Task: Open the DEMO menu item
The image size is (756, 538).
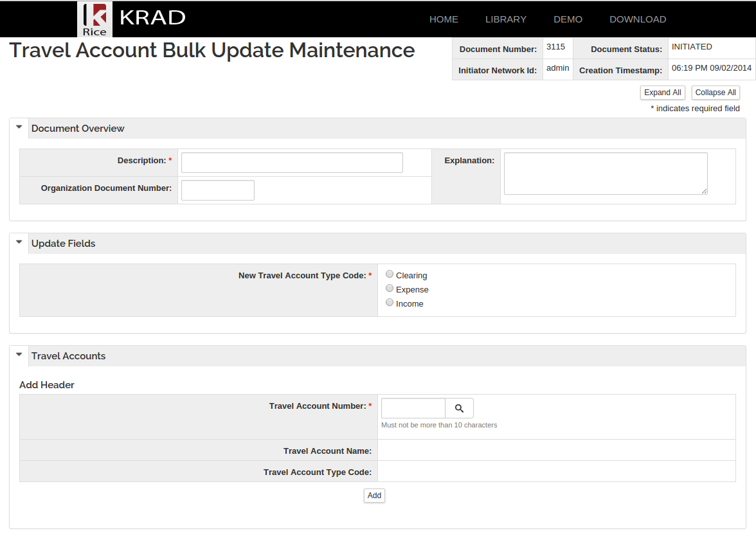Action: pos(568,19)
